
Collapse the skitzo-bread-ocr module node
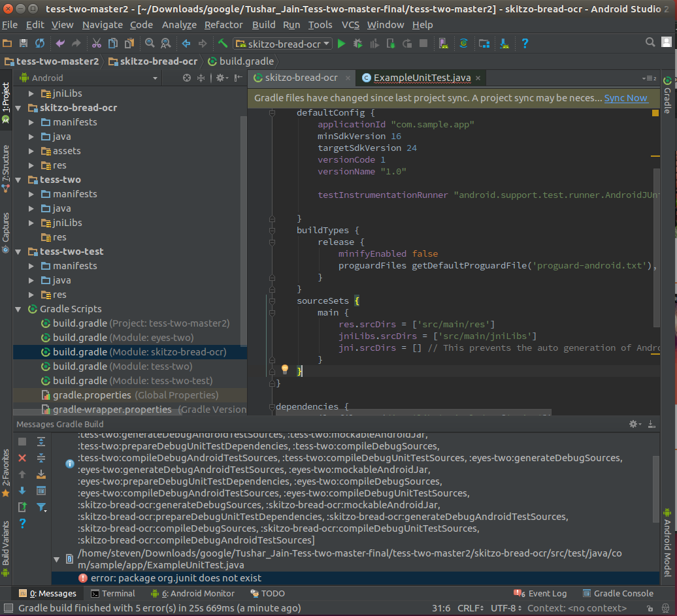(x=18, y=108)
